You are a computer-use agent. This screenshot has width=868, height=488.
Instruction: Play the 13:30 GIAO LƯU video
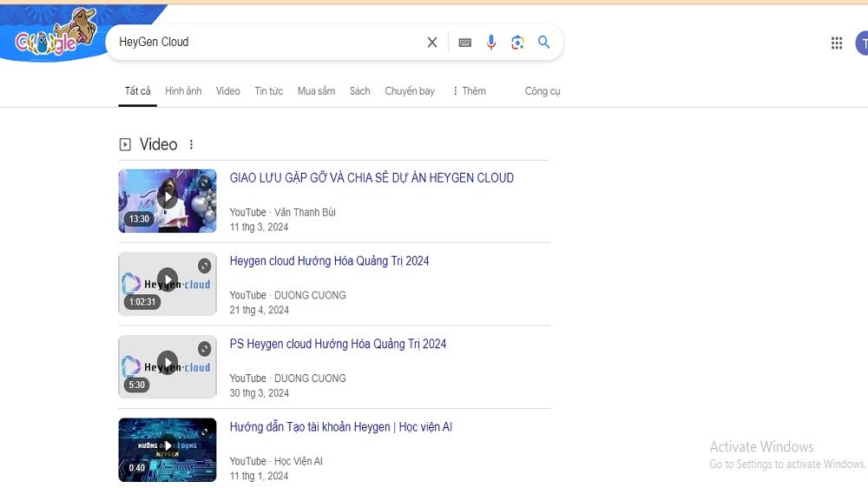(x=168, y=197)
